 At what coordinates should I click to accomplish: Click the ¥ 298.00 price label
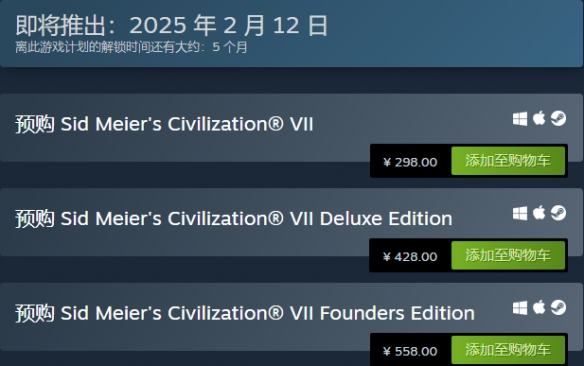[x=410, y=162]
